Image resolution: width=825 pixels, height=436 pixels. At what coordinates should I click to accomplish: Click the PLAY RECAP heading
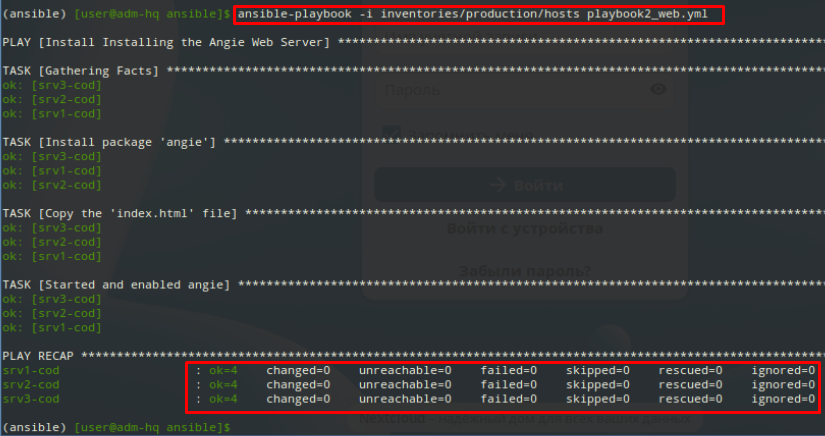tap(39, 356)
